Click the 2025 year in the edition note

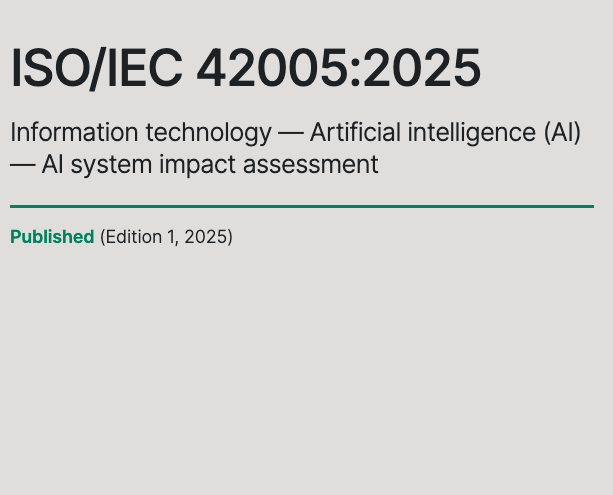206,237
